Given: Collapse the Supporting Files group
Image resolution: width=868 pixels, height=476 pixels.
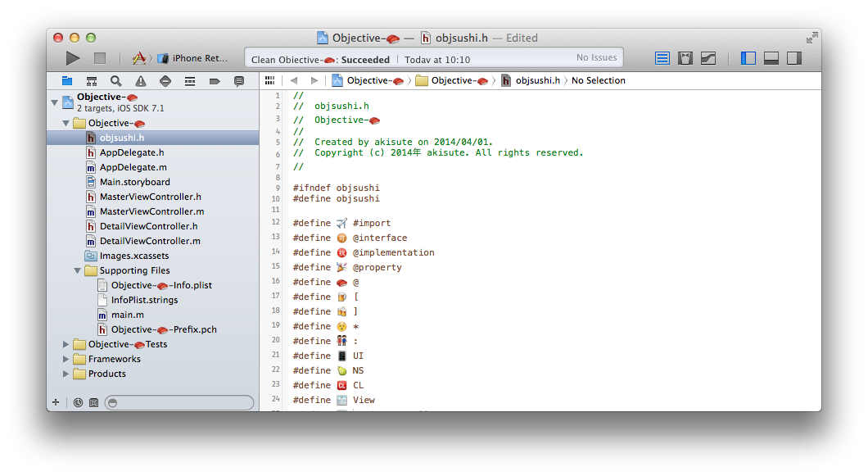Looking at the screenshot, I should click(x=78, y=270).
